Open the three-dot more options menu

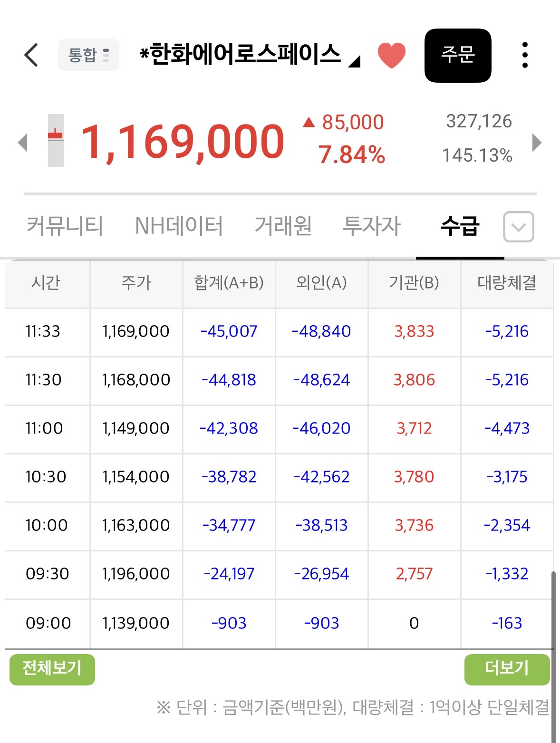click(525, 55)
